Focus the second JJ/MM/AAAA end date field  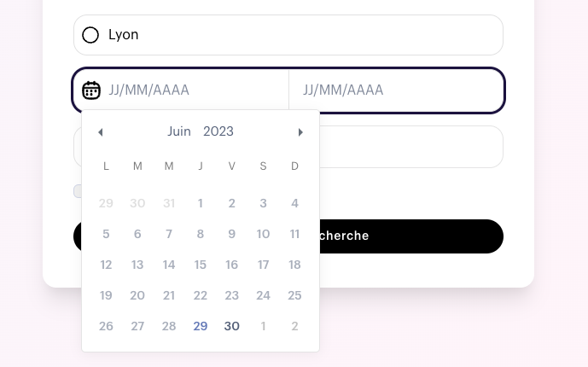click(x=396, y=90)
